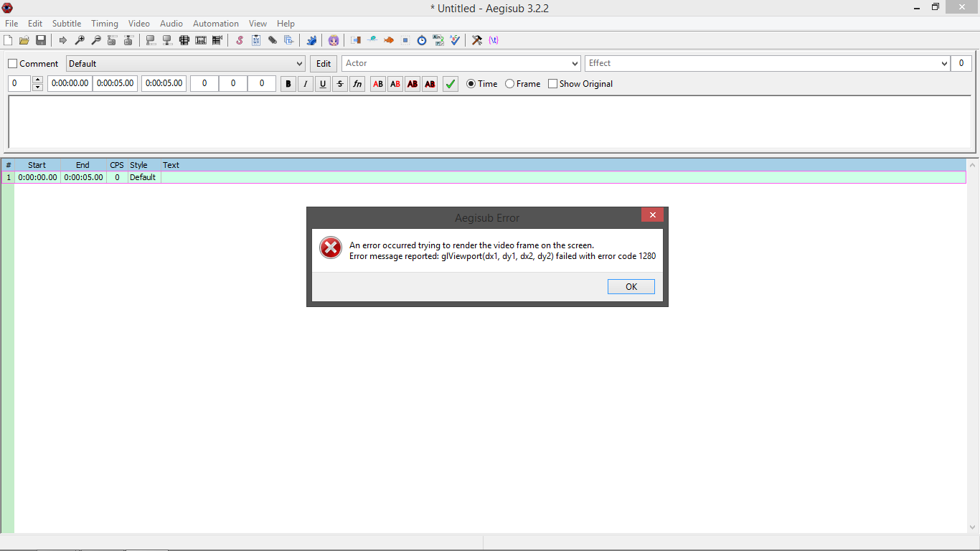980x551 pixels.
Task: Commit the line with the green checkmark
Action: 451,84
